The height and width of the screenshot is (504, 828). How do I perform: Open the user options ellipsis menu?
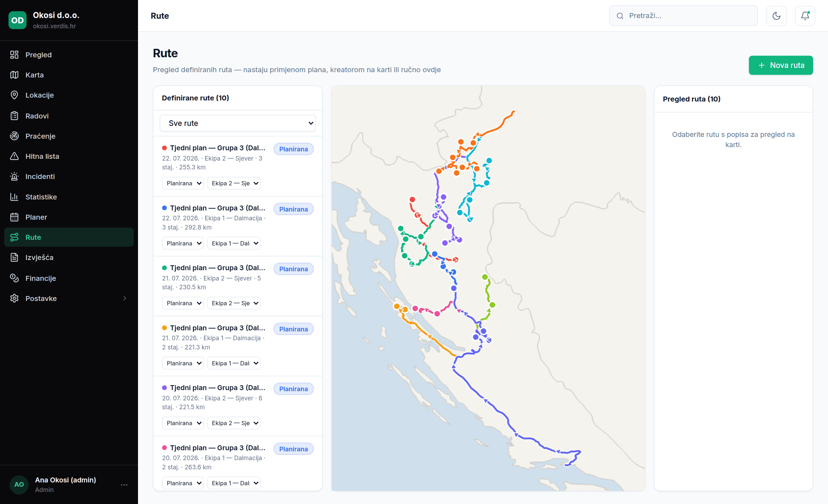[x=124, y=485]
